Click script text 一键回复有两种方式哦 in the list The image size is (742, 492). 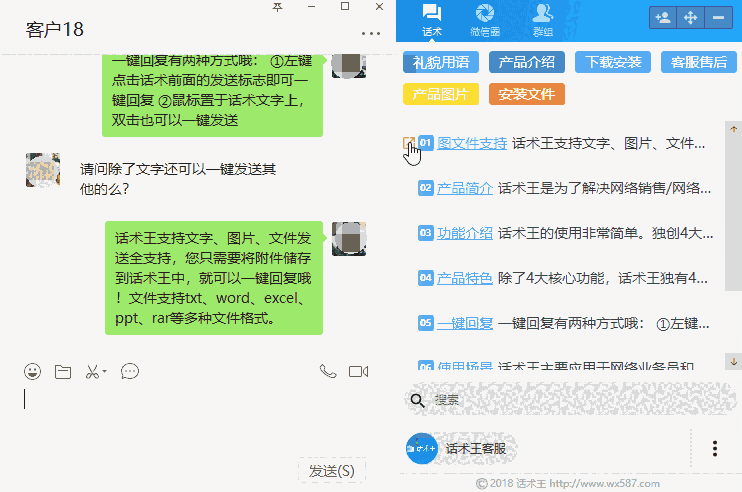[x=603, y=324]
